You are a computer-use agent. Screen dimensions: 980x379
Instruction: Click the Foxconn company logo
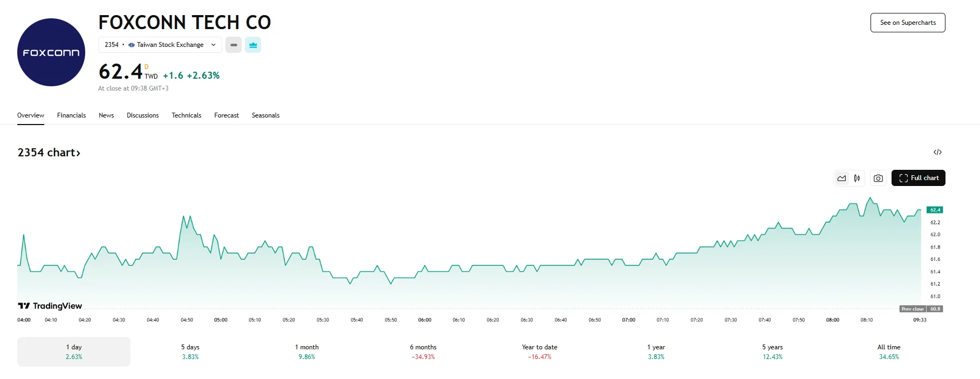(51, 52)
